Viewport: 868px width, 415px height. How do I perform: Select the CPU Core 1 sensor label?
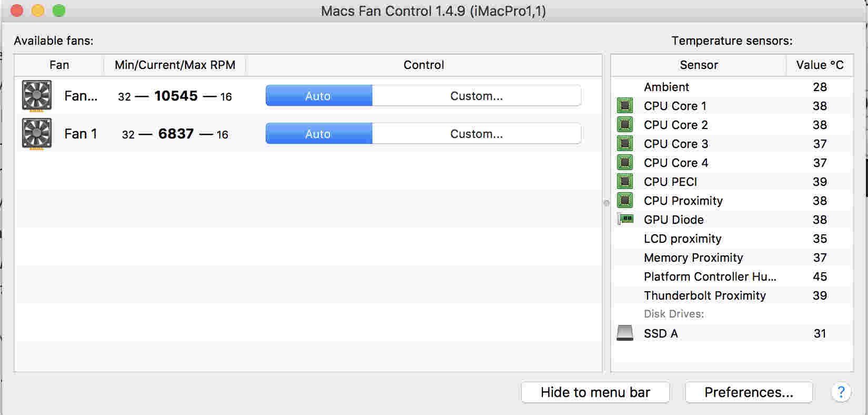click(675, 106)
